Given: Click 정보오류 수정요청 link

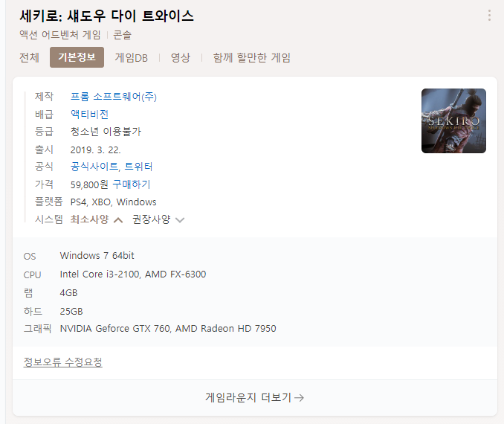Looking at the screenshot, I should 62,362.
